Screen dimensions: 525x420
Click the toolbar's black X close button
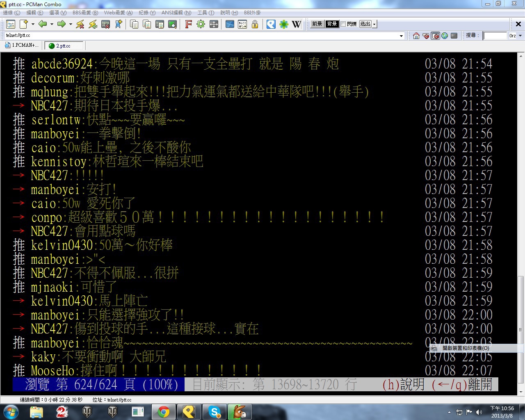point(518,24)
